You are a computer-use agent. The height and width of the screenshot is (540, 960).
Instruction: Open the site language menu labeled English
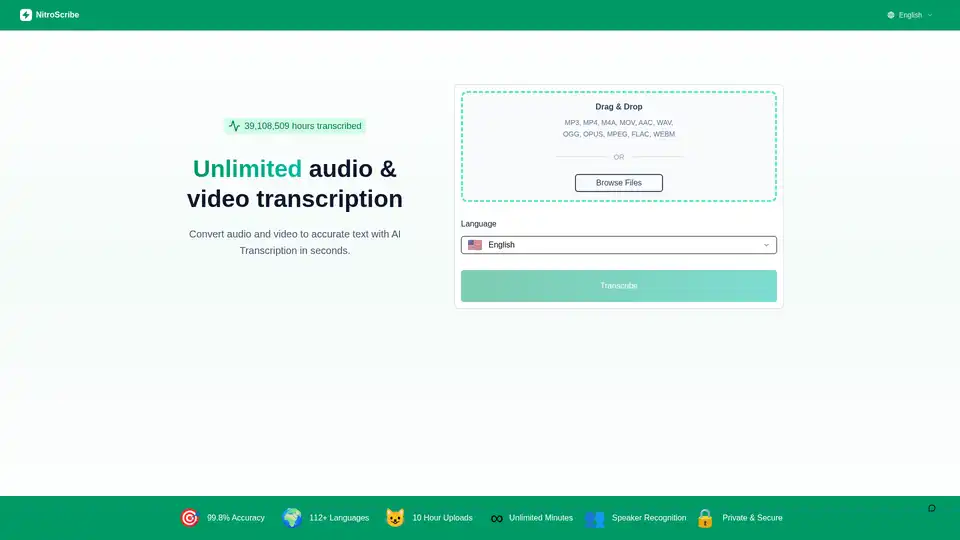[910, 15]
